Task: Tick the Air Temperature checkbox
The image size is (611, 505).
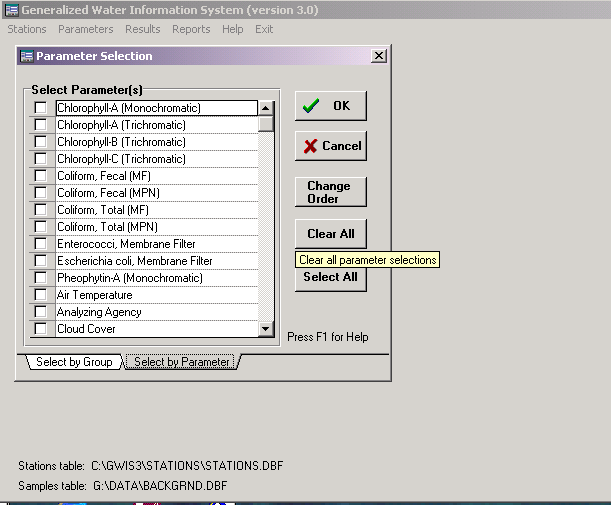Action: [41, 295]
